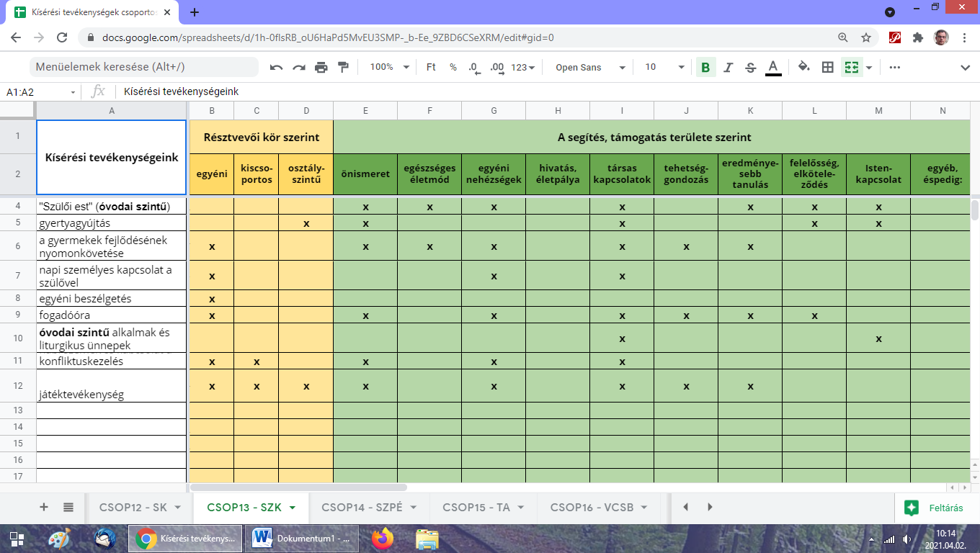Open the CSOP13 - SZK tab dropdown arrow

293,507
